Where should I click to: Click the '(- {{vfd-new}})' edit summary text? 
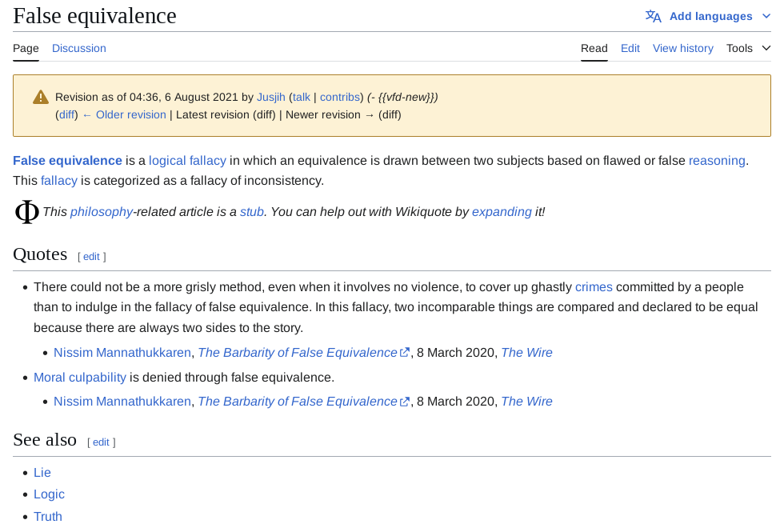tap(402, 97)
